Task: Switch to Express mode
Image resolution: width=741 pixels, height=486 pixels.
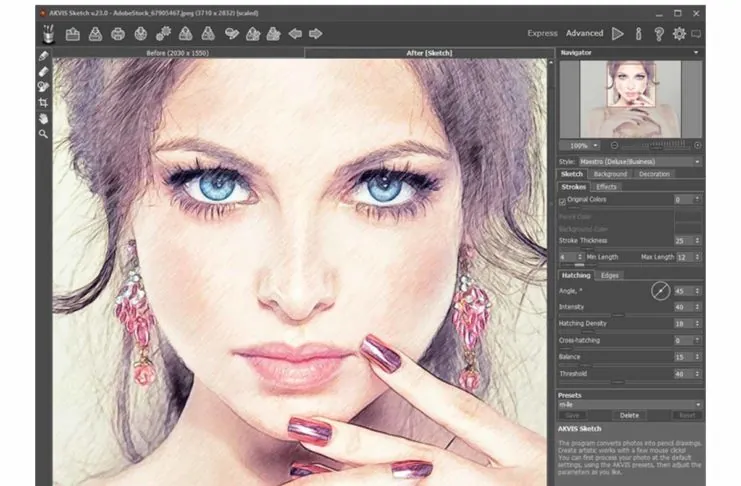Action: click(542, 33)
